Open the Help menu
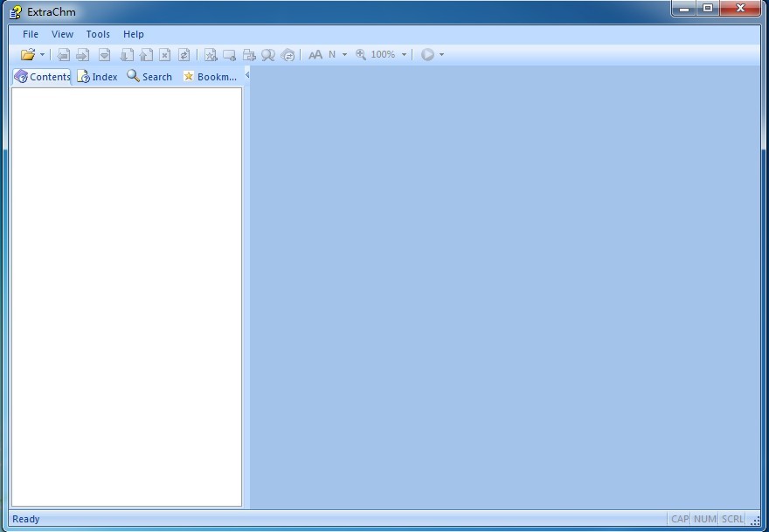 pos(134,34)
